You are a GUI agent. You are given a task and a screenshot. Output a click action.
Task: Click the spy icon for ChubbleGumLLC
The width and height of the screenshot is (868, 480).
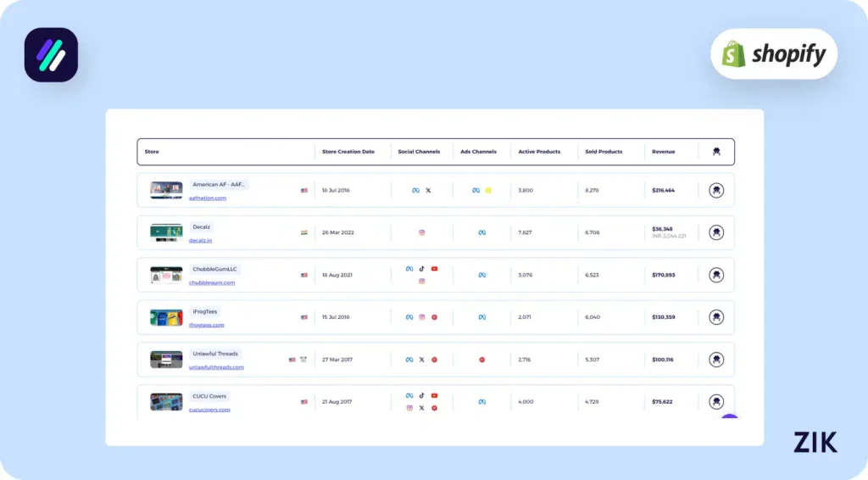coord(715,275)
